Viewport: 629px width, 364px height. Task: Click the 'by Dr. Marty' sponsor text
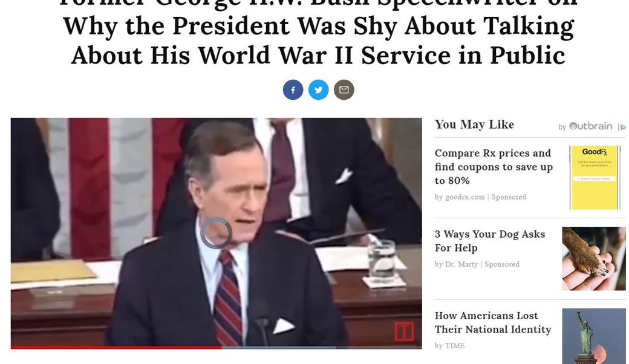click(457, 264)
